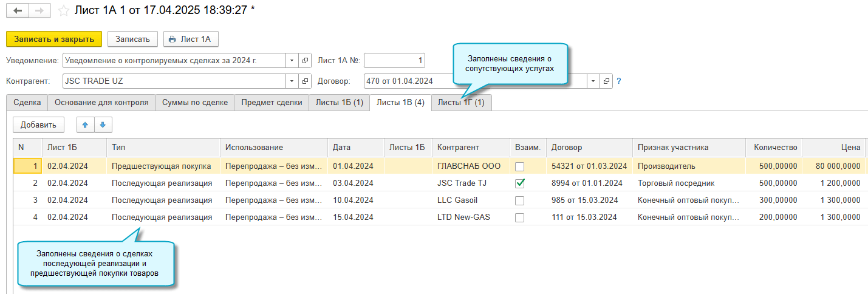This screenshot has height=294, width=868.
Task: Click the Добавить button
Action: coord(38,125)
